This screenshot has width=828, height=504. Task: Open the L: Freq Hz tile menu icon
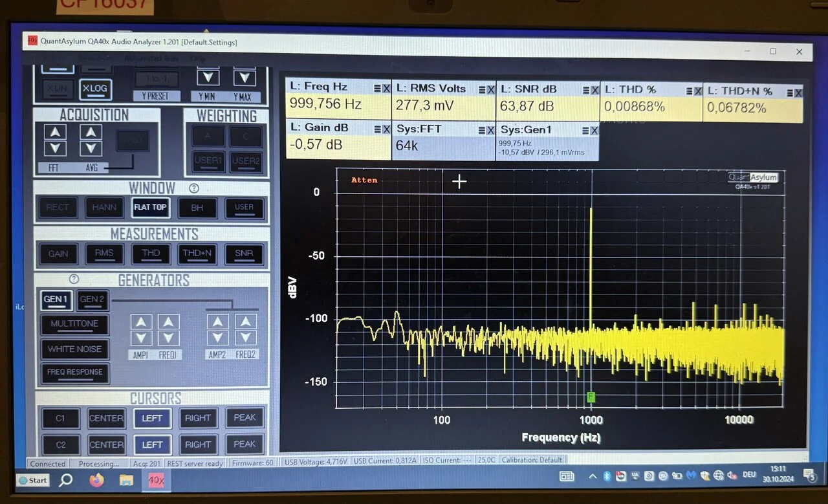[377, 89]
